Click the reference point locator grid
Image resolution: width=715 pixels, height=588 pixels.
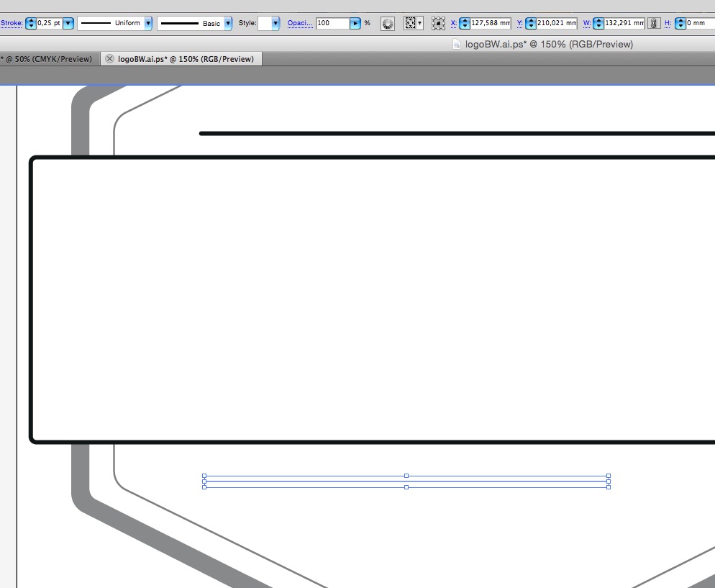438,23
